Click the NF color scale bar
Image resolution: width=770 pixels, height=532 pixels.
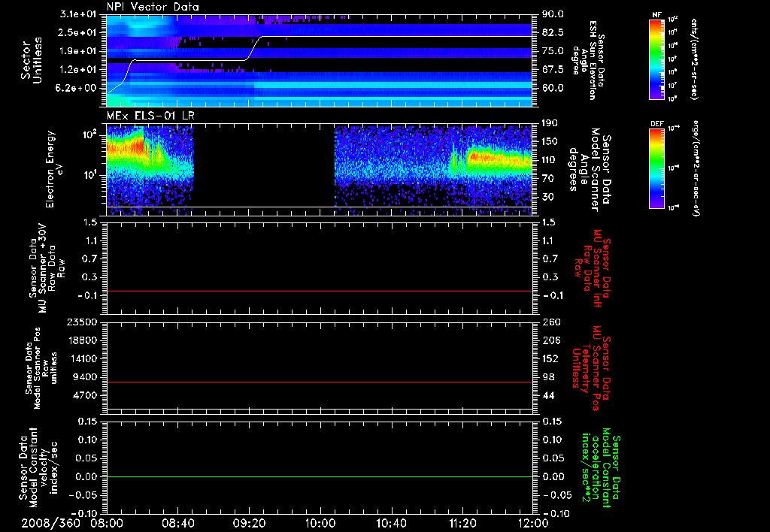coord(656,59)
